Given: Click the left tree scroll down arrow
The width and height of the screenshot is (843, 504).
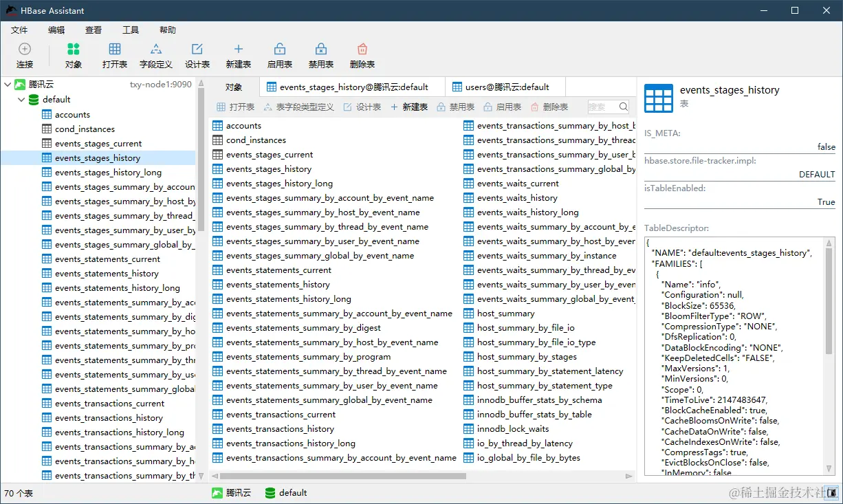Looking at the screenshot, I should [x=201, y=476].
